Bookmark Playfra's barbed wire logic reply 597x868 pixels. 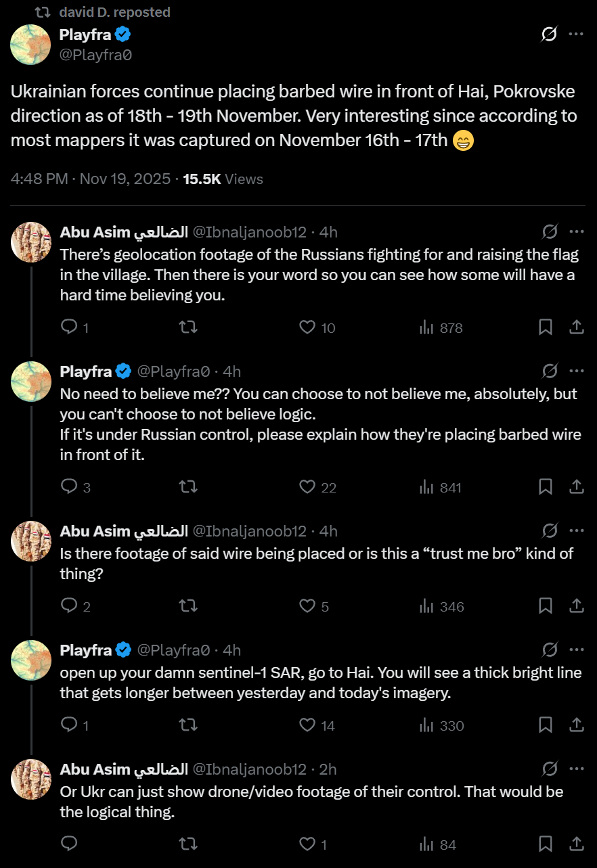(546, 487)
